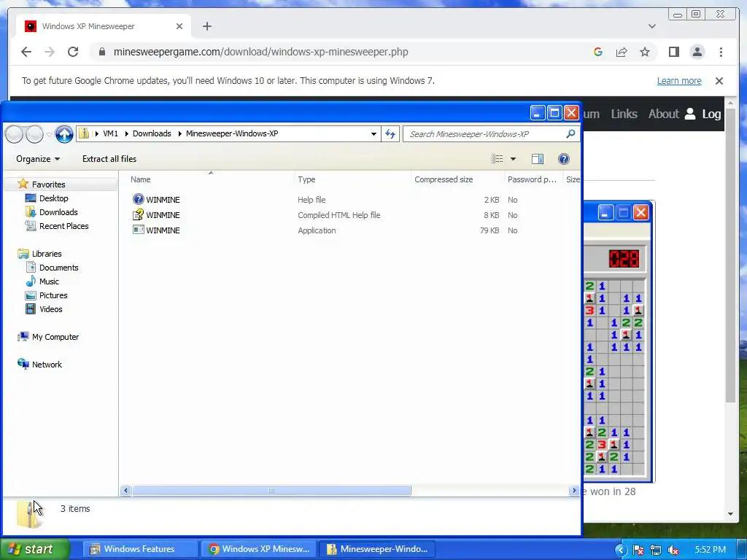Open the view options dropdown arrow
Viewport: 747px width, 560px height.
pos(513,159)
